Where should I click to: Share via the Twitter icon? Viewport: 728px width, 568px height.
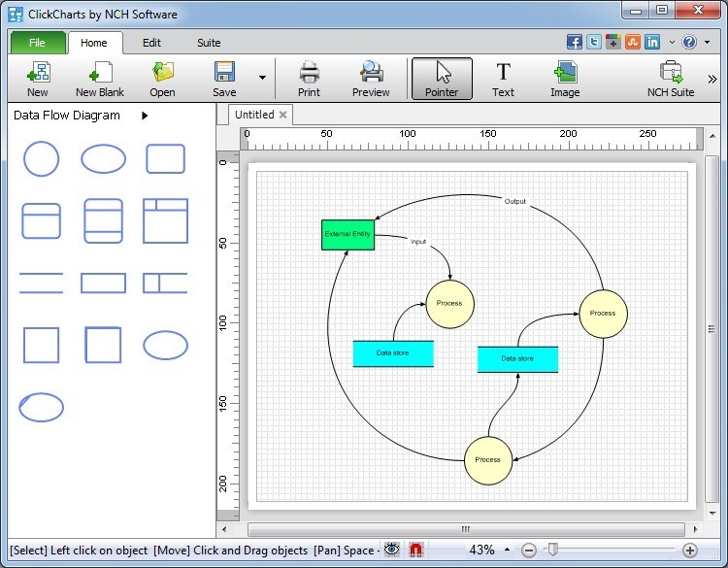[594, 43]
